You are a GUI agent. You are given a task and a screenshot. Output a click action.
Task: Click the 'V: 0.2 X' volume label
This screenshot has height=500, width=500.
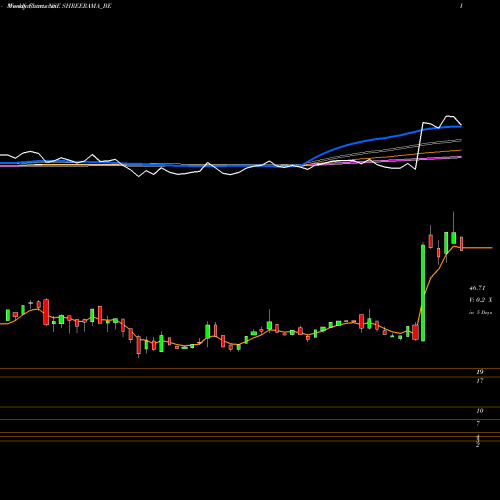(x=480, y=300)
